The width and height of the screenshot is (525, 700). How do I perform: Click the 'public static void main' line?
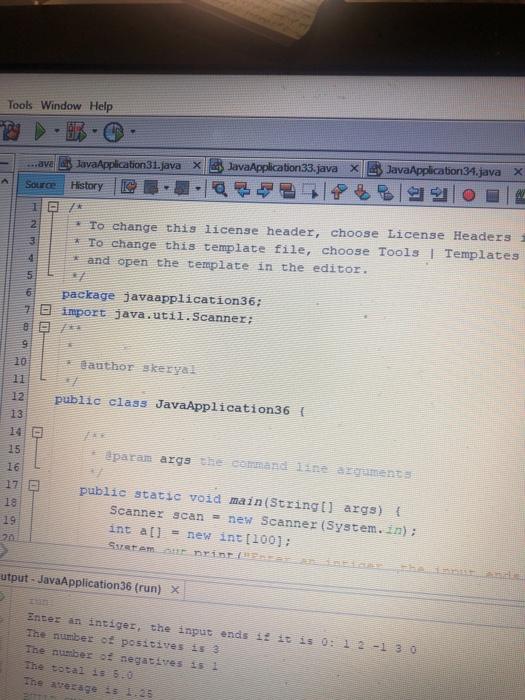[240, 501]
